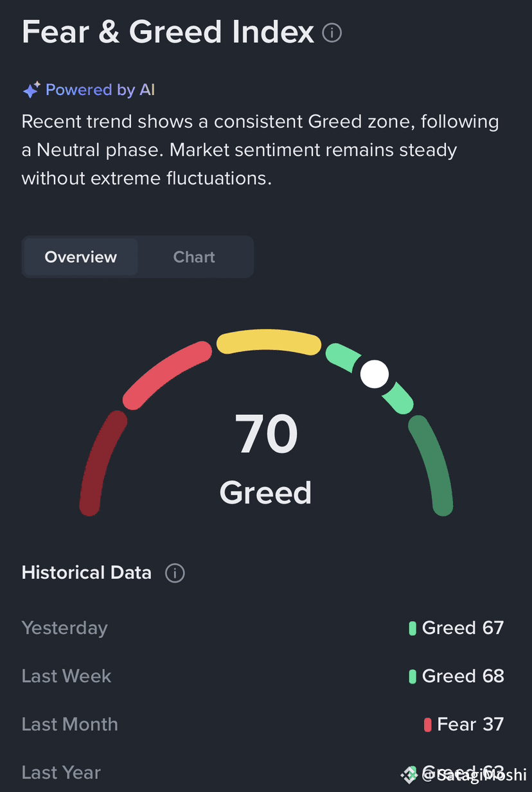
Task: Click the white gauge needle dot
Action: pos(375,374)
